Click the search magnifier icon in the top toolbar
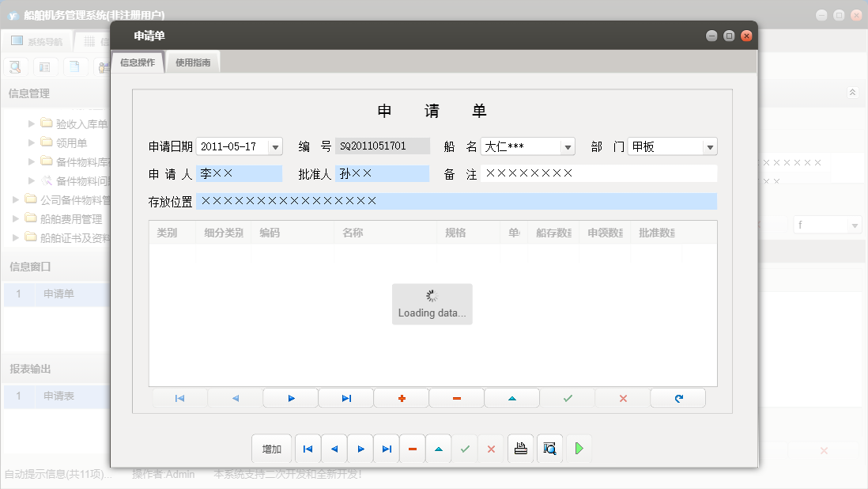 click(x=15, y=67)
